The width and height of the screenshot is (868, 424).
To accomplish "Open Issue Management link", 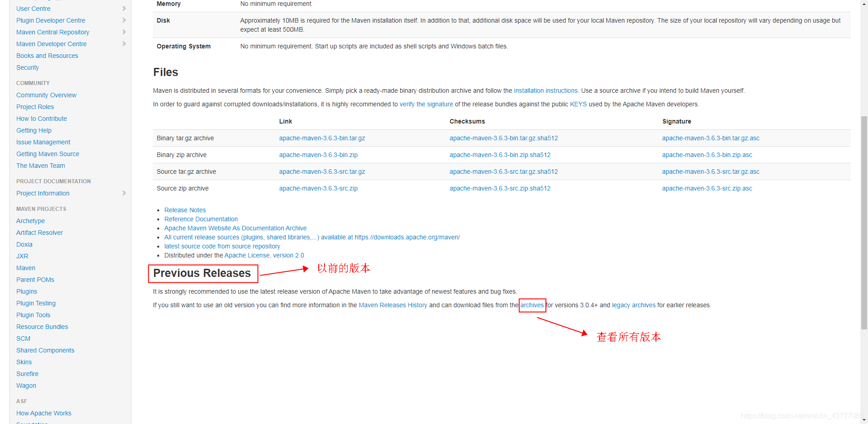I will 43,142.
